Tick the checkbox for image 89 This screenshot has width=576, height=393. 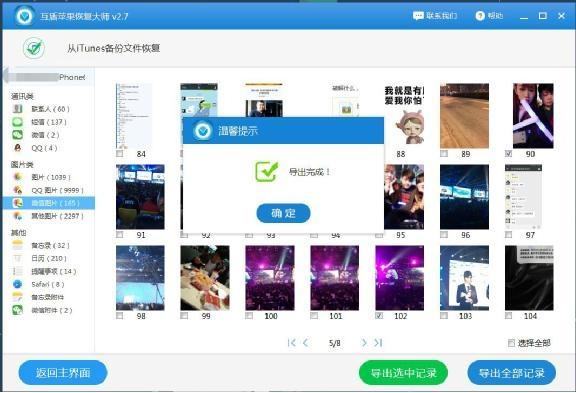click(x=444, y=154)
